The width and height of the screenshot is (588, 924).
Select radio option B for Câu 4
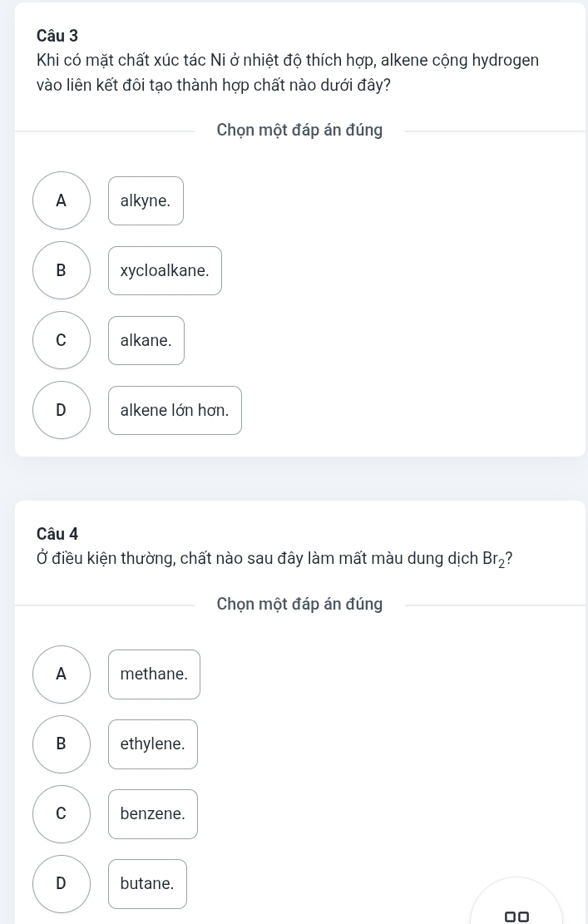[62, 744]
